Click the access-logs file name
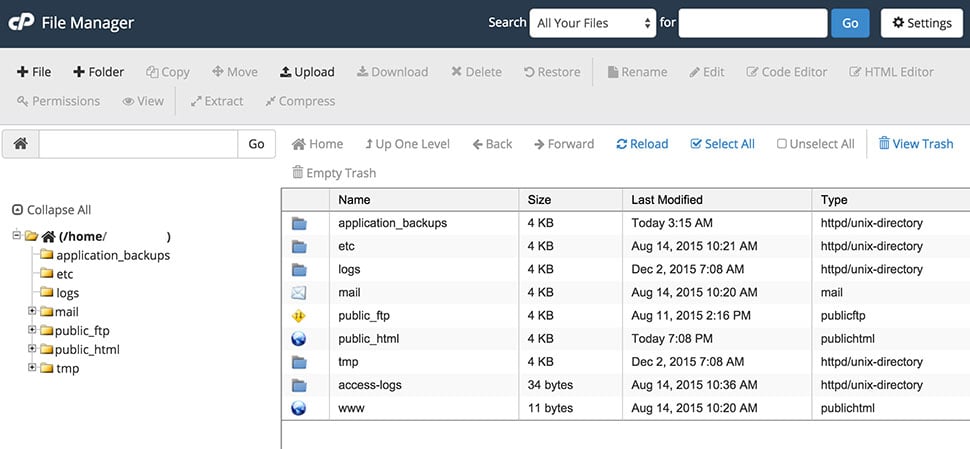 coord(370,385)
